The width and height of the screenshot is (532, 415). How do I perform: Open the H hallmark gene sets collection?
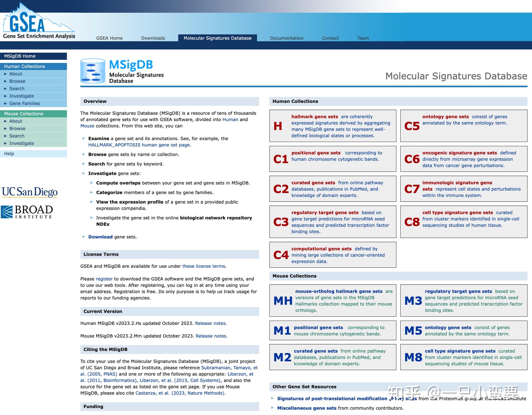(314, 117)
